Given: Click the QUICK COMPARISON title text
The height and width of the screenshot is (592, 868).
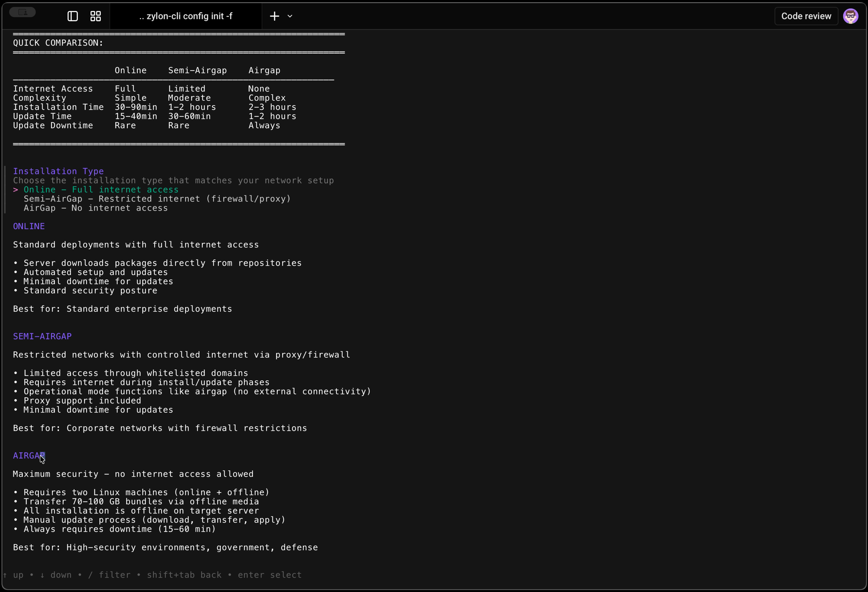Looking at the screenshot, I should pyautogui.click(x=58, y=43).
